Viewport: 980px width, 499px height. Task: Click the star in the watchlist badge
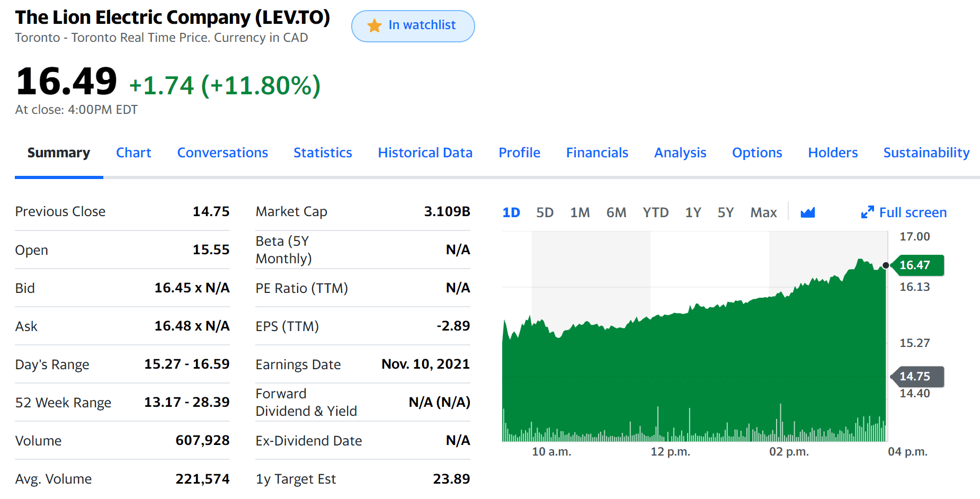point(375,25)
